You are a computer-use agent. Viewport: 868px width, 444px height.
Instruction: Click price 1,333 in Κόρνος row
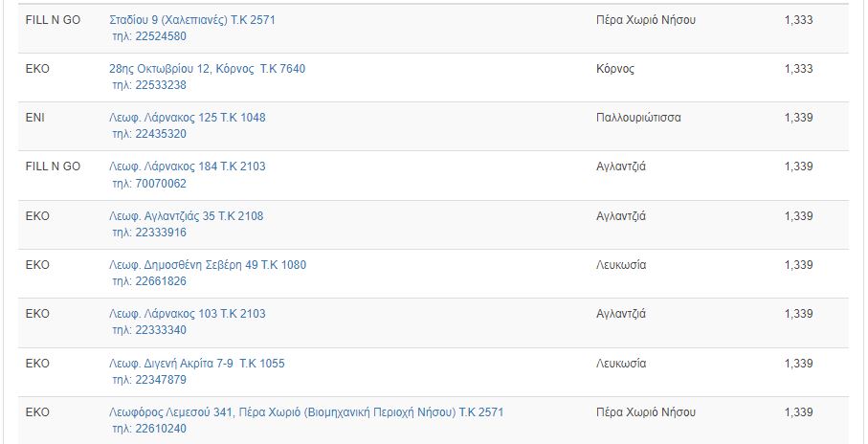[x=798, y=69]
